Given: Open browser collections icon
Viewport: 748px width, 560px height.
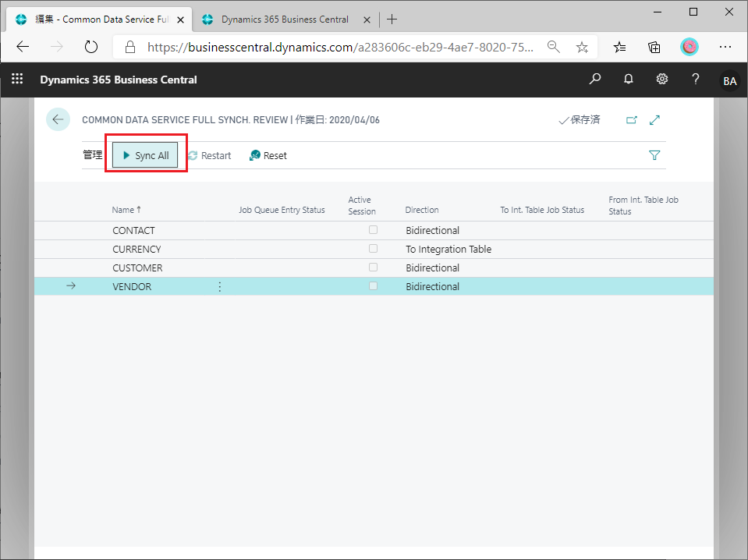Looking at the screenshot, I should pyautogui.click(x=654, y=47).
